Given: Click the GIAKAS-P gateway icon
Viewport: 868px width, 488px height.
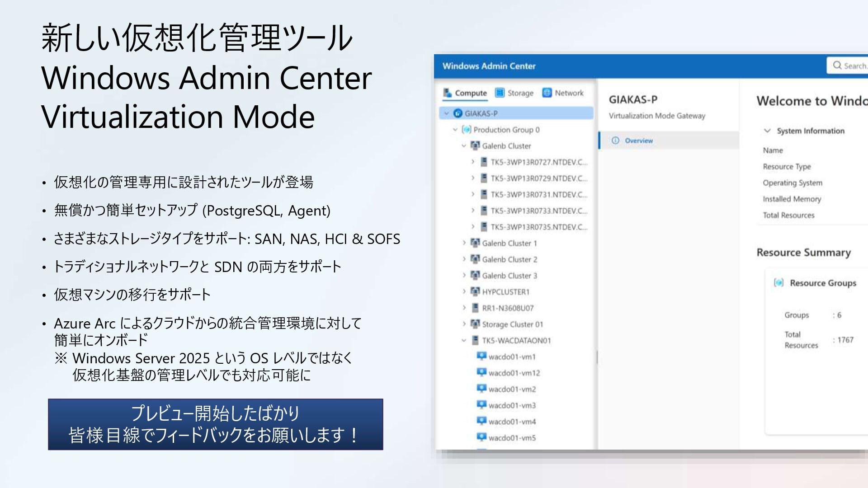Looking at the screenshot, I should point(458,113).
